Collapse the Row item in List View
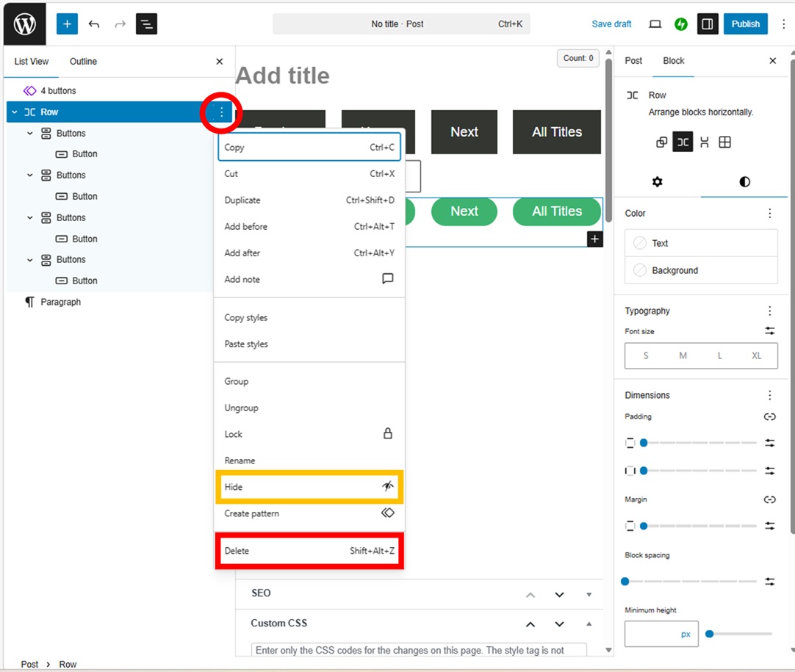 (x=15, y=112)
